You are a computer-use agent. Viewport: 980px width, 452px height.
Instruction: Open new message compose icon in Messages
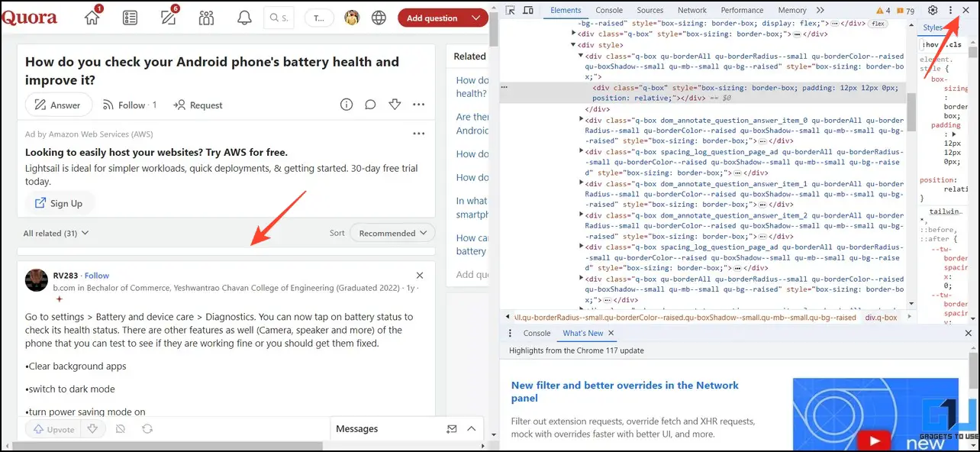(x=452, y=429)
